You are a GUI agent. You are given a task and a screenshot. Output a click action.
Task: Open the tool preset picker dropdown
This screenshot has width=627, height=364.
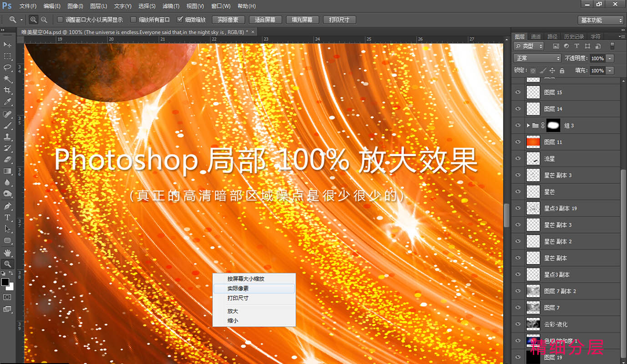[x=22, y=20]
